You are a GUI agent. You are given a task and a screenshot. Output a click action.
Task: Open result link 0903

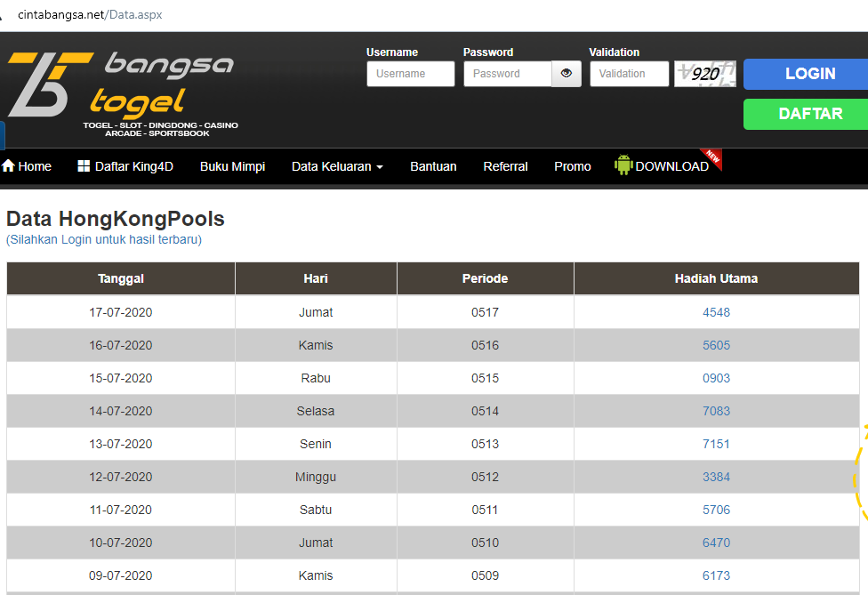(716, 378)
